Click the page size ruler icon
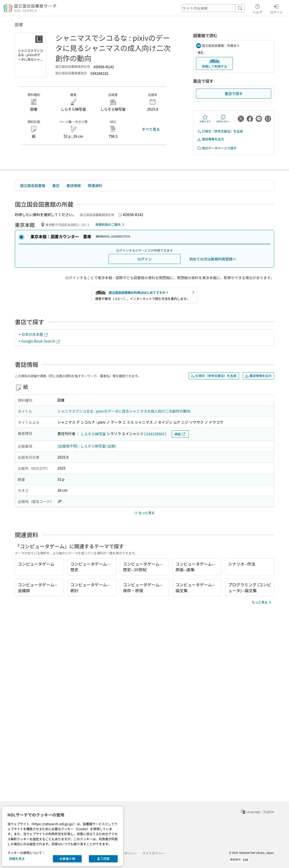 [x=73, y=129]
